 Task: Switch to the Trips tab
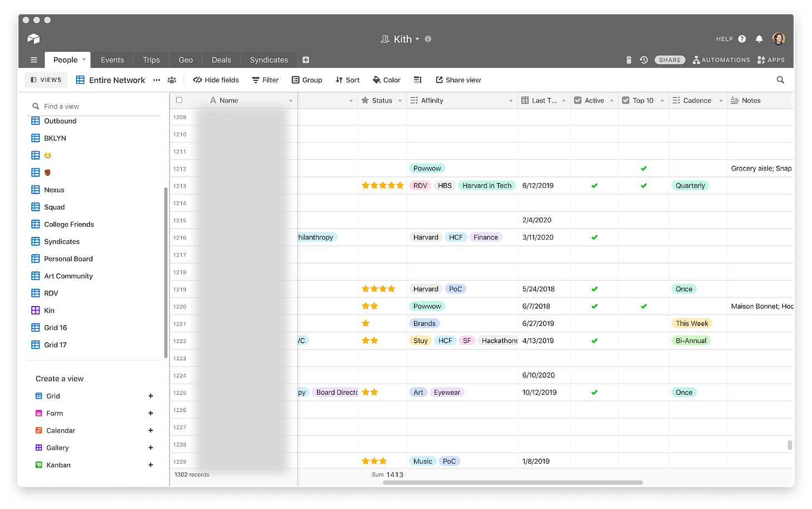[151, 60]
